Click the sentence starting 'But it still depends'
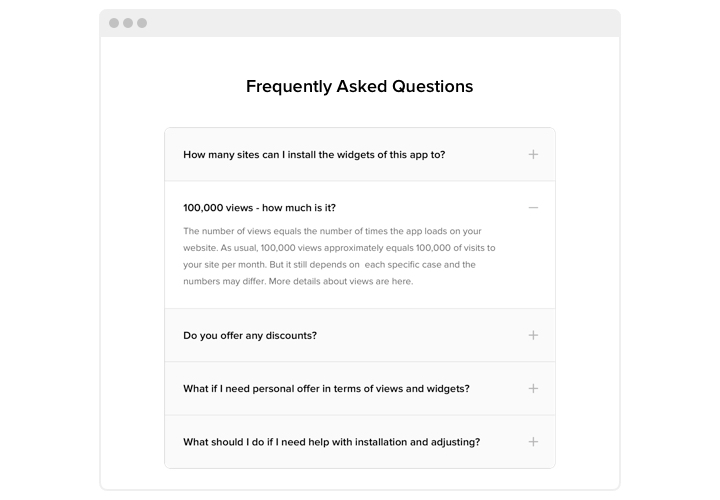The width and height of the screenshot is (720, 500). point(330,265)
